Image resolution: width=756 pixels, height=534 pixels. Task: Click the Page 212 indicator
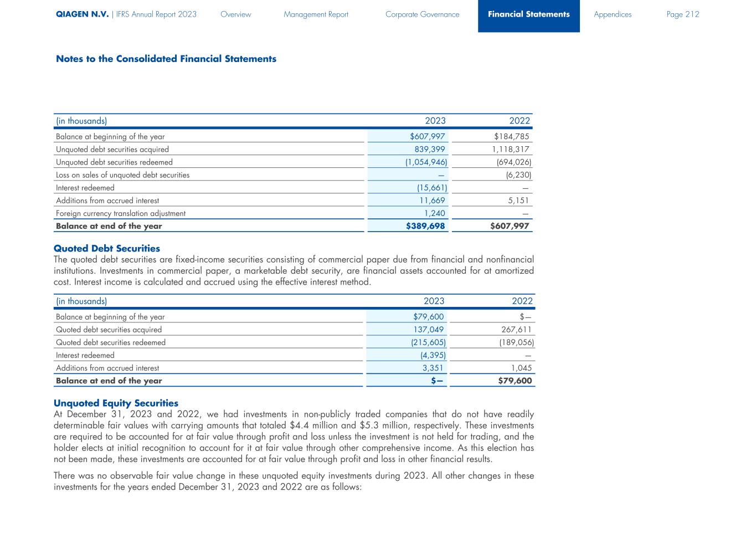coord(682,14)
